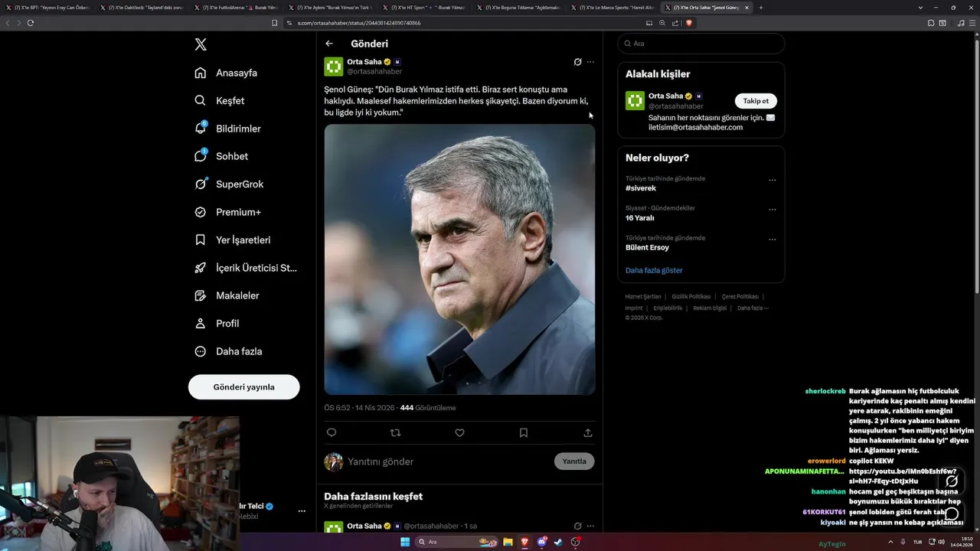The width and height of the screenshot is (980, 551).
Task: Open OBS Studio from the taskbar
Action: [576, 542]
